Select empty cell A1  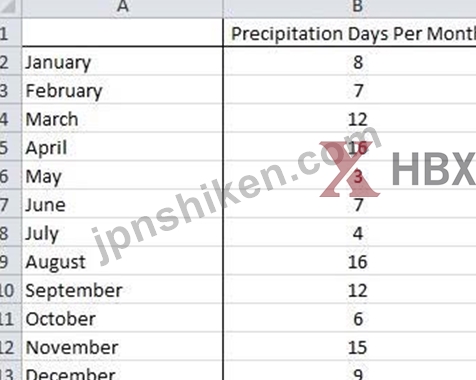pyautogui.click(x=122, y=33)
